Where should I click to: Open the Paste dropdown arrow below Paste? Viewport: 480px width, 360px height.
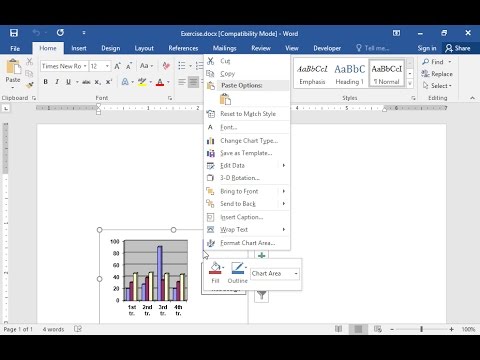(13, 88)
